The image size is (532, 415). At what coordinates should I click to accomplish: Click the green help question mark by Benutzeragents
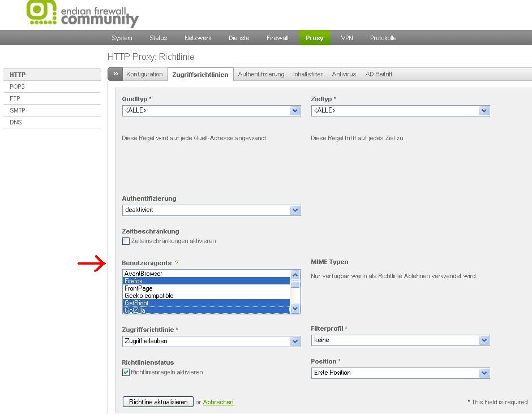(x=177, y=263)
